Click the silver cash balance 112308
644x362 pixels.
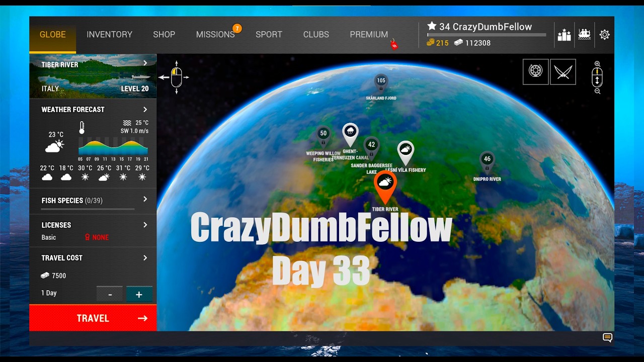[x=472, y=43]
